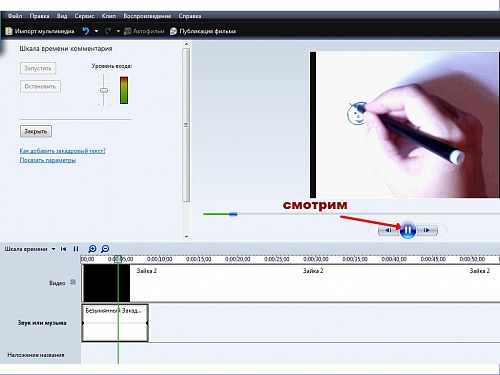This screenshot has height=375, width=500.
Task: Click the undo arrow icon
Action: tap(86, 31)
